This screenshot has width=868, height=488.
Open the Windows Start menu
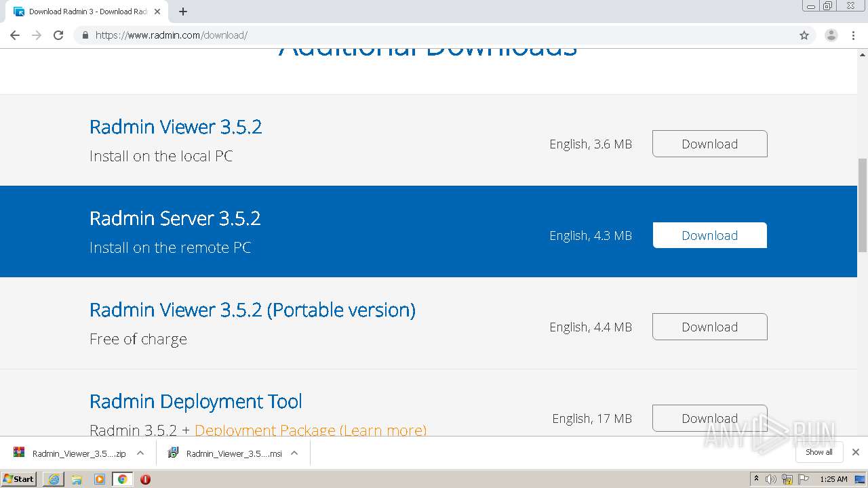[18, 479]
